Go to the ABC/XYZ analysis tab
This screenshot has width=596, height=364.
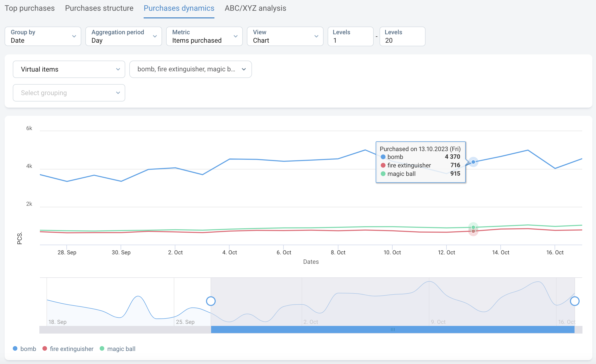pos(255,8)
